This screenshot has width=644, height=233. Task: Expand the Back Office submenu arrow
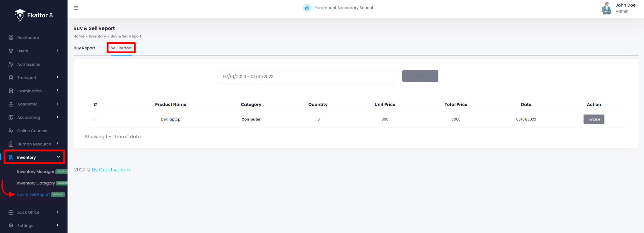pos(58,212)
